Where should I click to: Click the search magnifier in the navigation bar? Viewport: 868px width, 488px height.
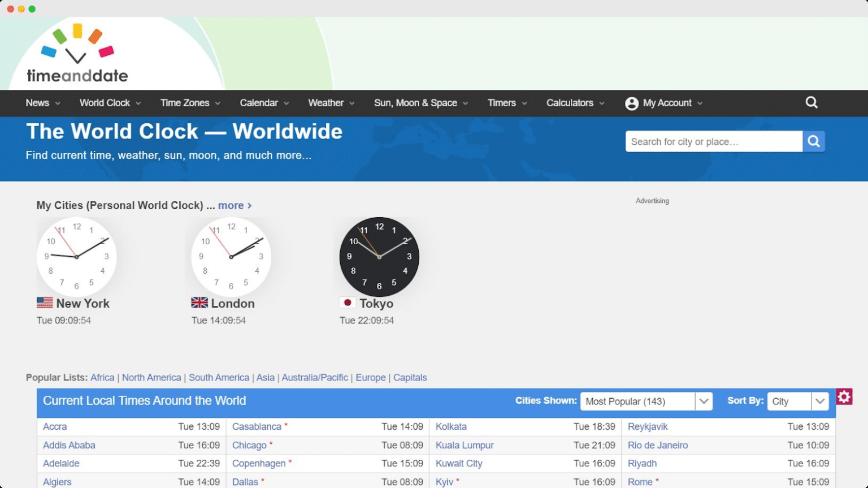pos(811,102)
